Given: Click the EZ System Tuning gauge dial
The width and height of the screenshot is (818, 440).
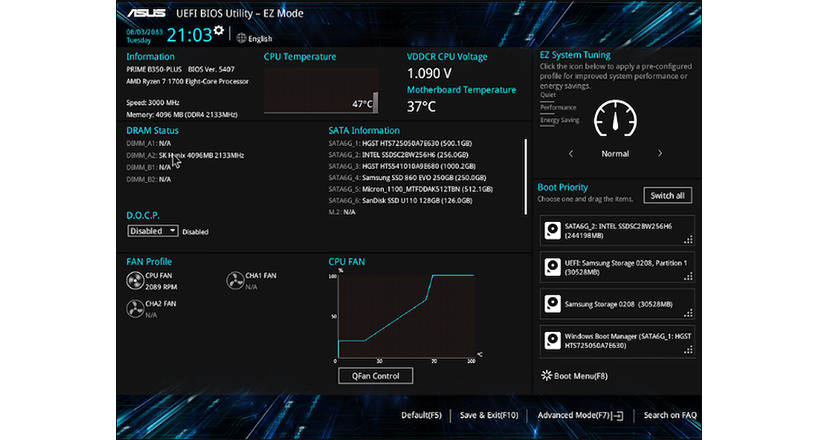Looking at the screenshot, I should (x=615, y=119).
